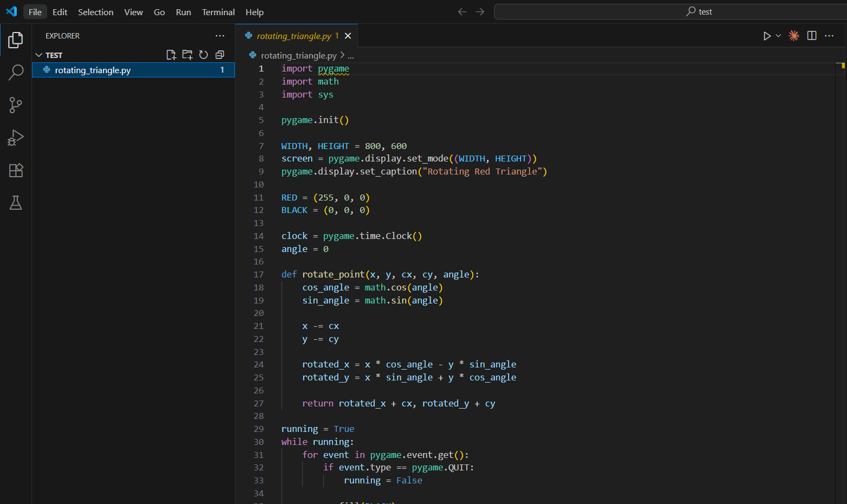This screenshot has width=847, height=504.
Task: Open the Explorer view in activity bar
Action: pos(16,40)
